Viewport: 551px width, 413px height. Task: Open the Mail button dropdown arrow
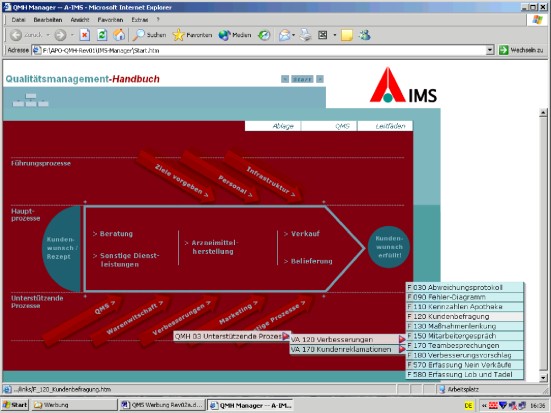(x=293, y=35)
